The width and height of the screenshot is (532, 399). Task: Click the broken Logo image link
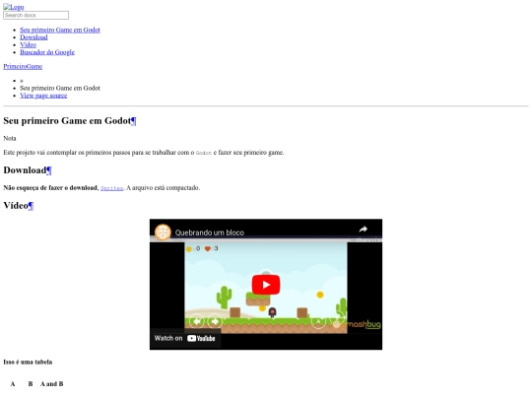(14, 7)
